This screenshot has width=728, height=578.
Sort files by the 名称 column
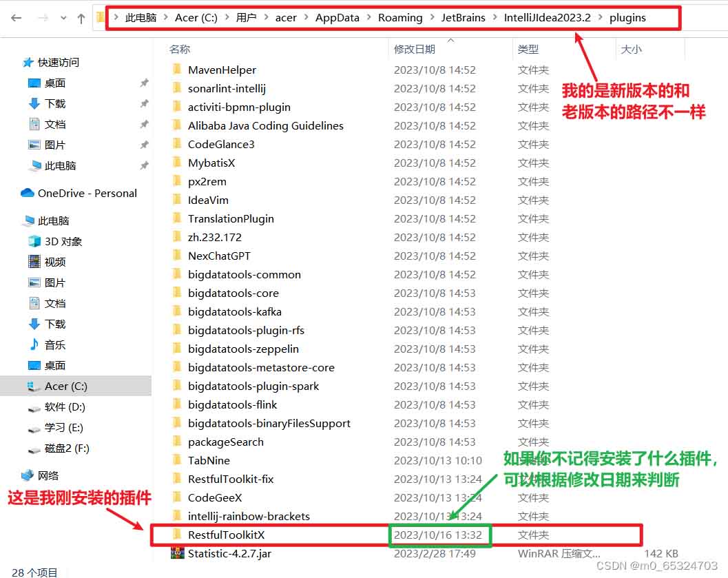(x=180, y=49)
